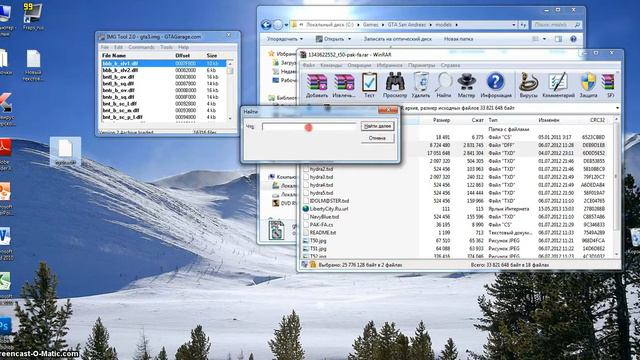This screenshot has height=360, width=640.
Task: Click the Удалить recycle bin icon in WinRAR
Action: [x=420, y=85]
